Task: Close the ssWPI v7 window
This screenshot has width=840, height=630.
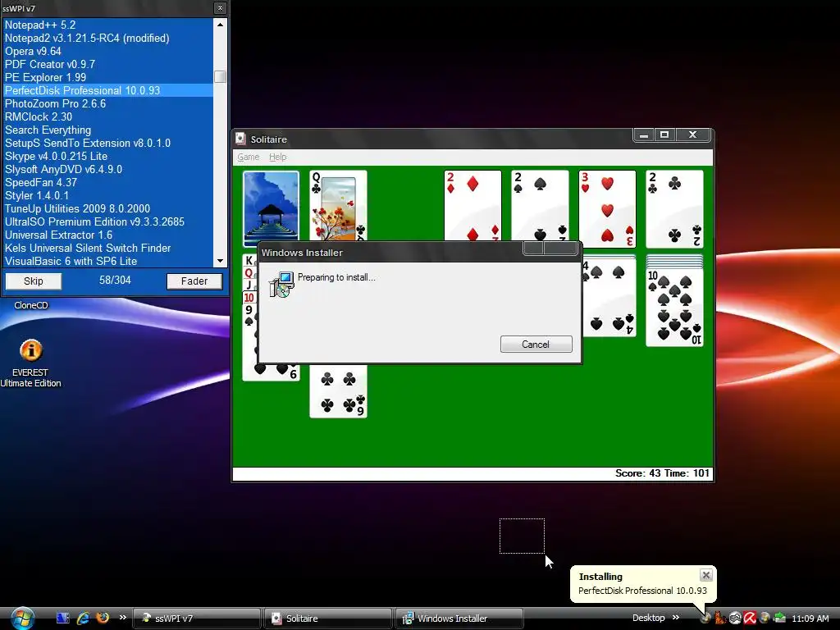Action: point(220,8)
